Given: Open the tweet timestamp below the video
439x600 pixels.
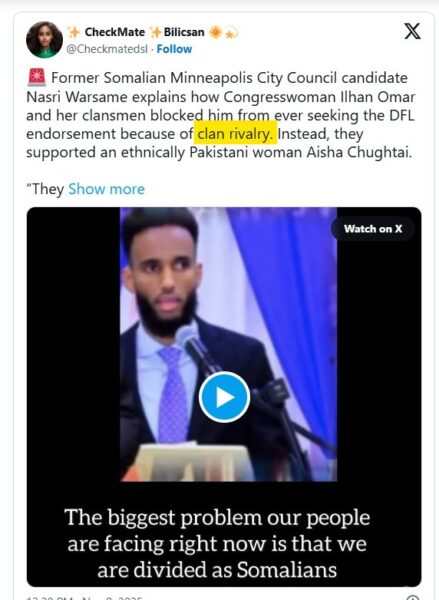Looking at the screenshot, I should 84,598.
